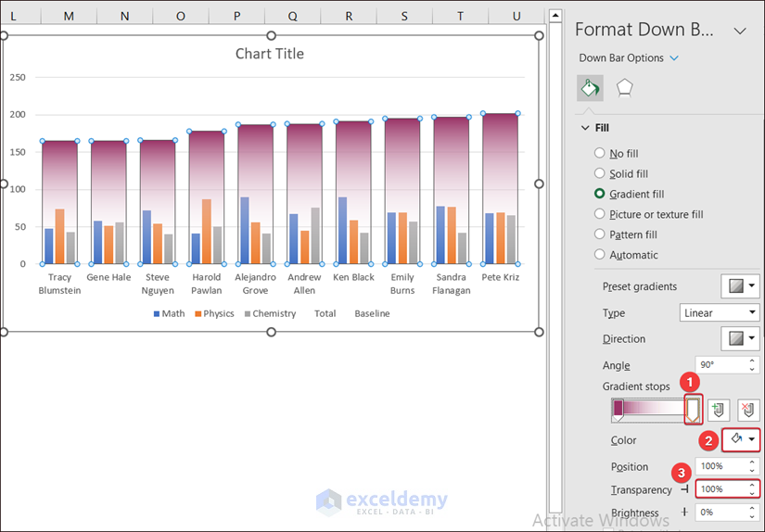The image size is (765, 532).
Task: Click the remove gradient stop button
Action: pos(748,410)
